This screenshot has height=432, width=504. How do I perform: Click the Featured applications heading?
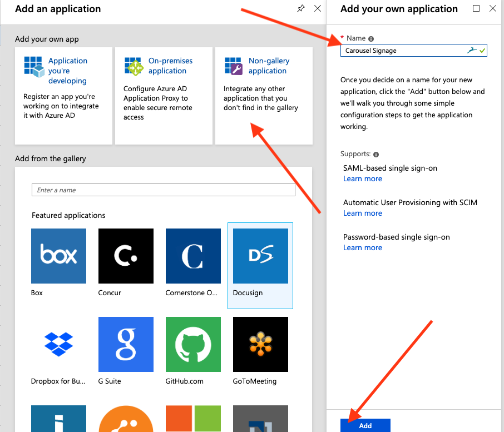[x=68, y=216]
